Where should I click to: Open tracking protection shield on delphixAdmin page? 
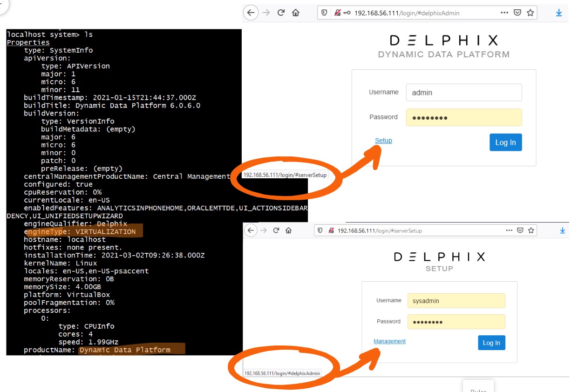(325, 13)
